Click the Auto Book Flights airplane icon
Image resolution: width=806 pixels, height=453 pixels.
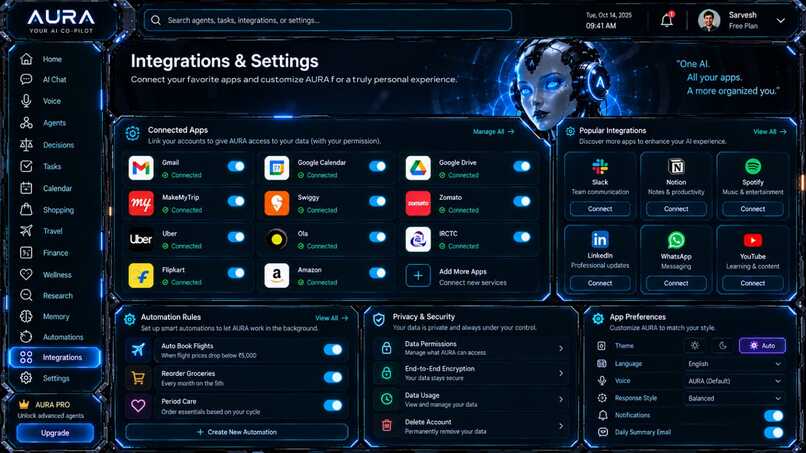coord(138,350)
